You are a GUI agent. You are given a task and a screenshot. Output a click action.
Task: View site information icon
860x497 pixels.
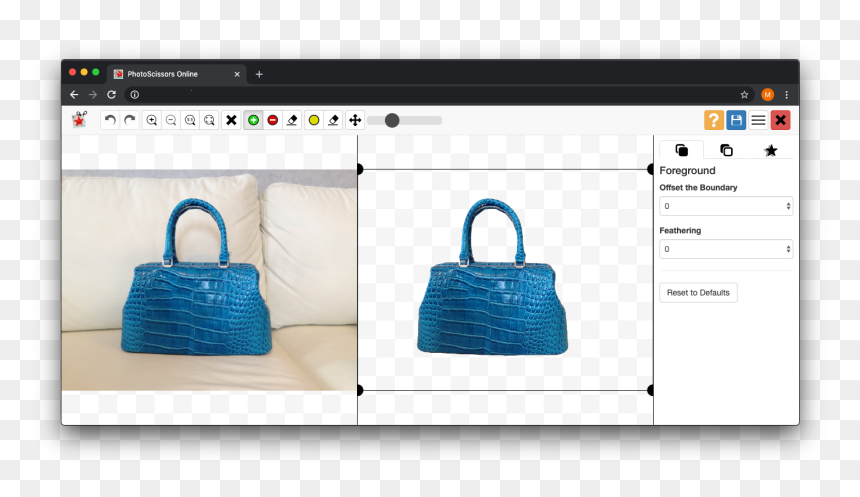coord(134,94)
